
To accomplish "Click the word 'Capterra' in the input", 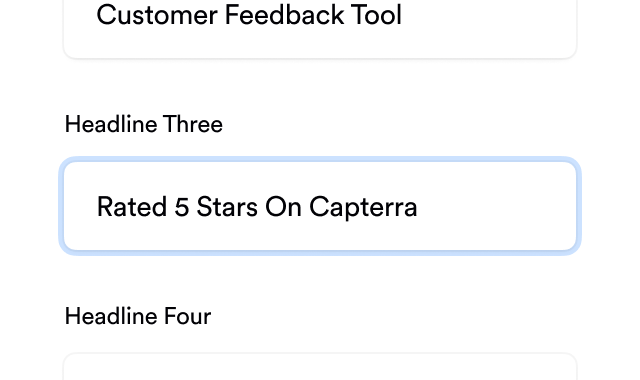I will (363, 207).
